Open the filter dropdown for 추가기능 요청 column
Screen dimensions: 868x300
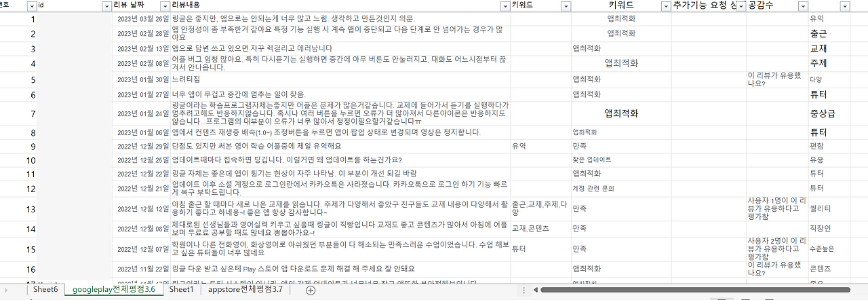741,5
